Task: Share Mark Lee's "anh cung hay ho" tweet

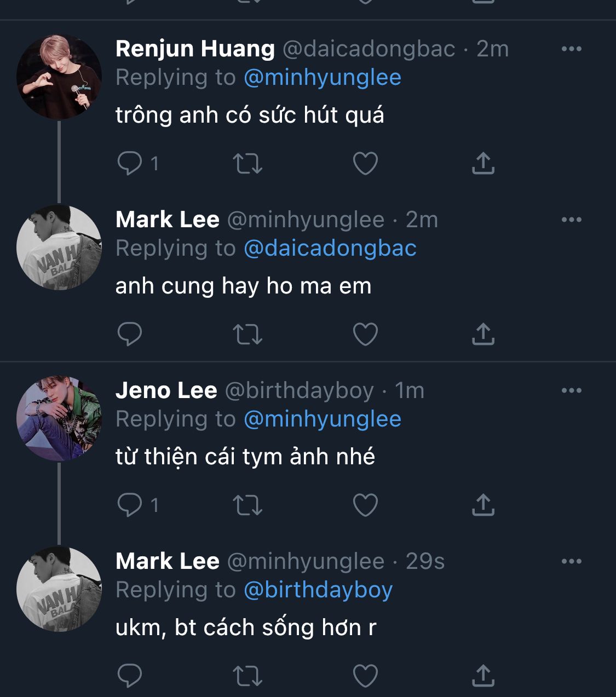Action: pos(483,334)
